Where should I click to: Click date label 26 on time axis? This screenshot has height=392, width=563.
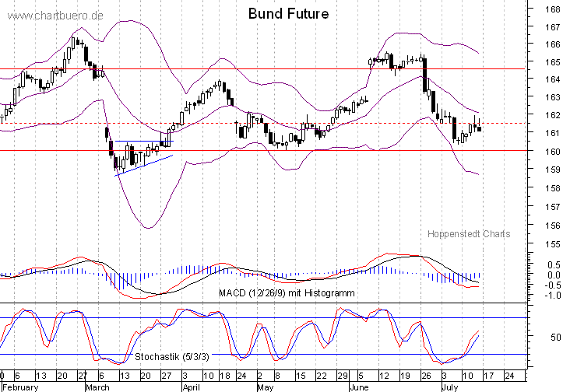426,376
